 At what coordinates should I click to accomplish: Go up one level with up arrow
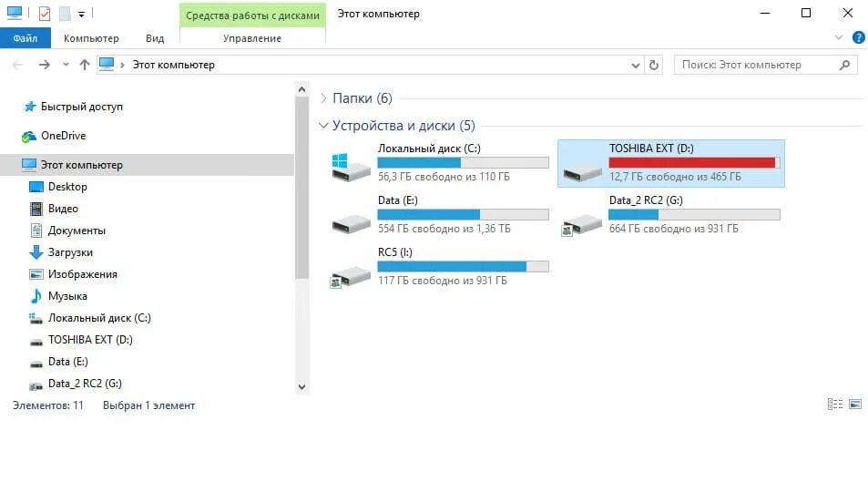tap(85, 65)
